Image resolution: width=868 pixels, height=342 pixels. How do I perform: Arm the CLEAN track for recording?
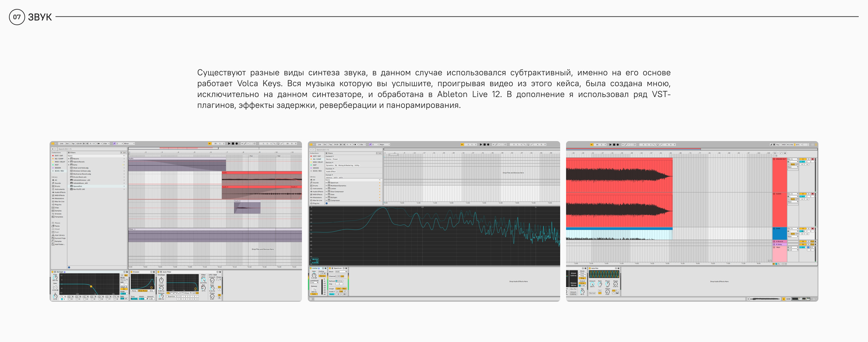813,194
